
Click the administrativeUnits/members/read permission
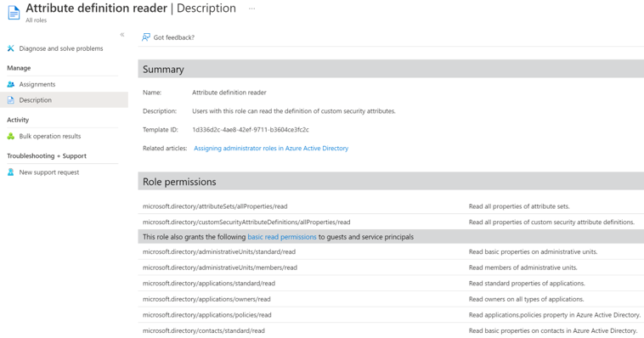click(220, 268)
